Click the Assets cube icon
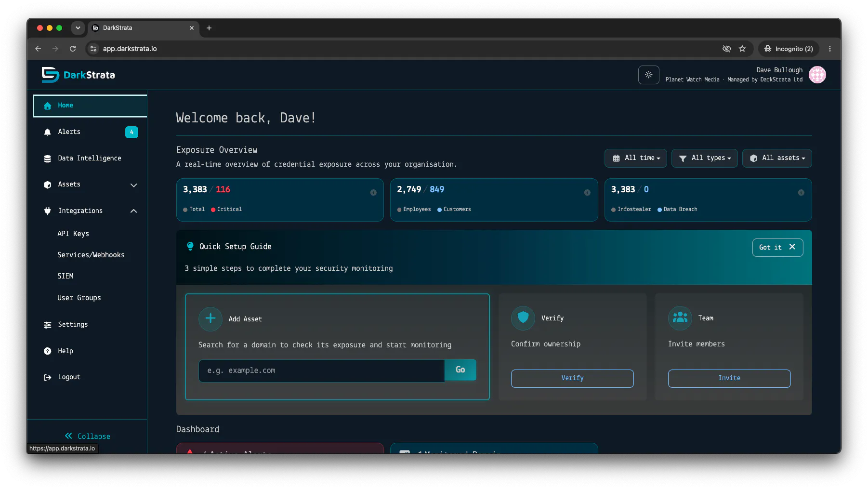This screenshot has width=868, height=489. click(47, 185)
